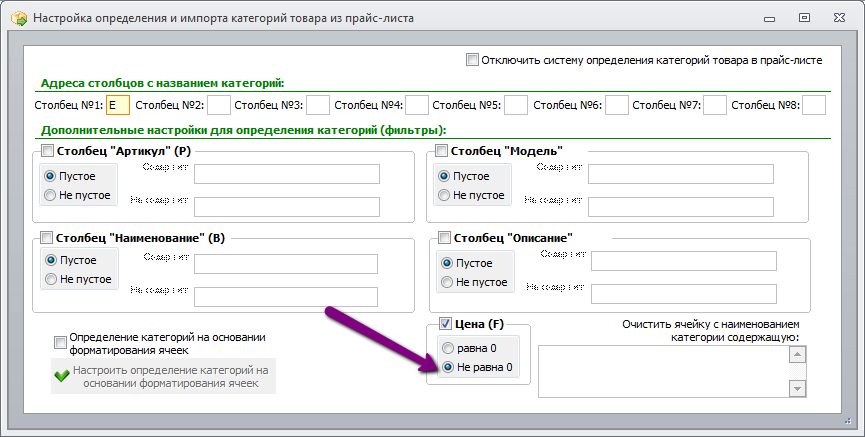Click the Столбец №3 input field

pyautogui.click(x=318, y=105)
